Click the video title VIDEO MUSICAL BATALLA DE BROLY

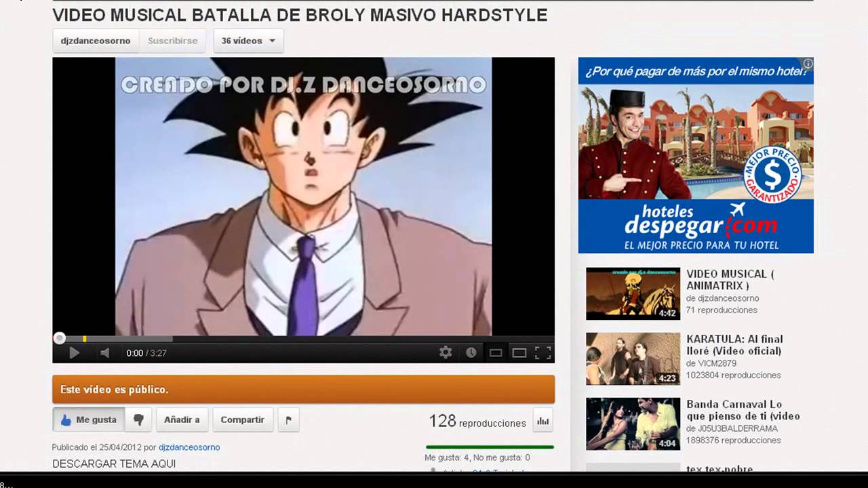(x=300, y=15)
